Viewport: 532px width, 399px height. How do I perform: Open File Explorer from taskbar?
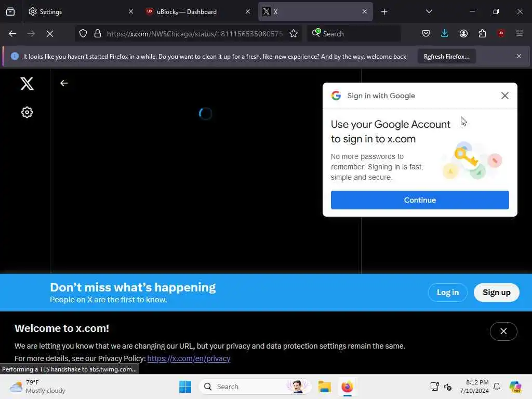(x=324, y=387)
